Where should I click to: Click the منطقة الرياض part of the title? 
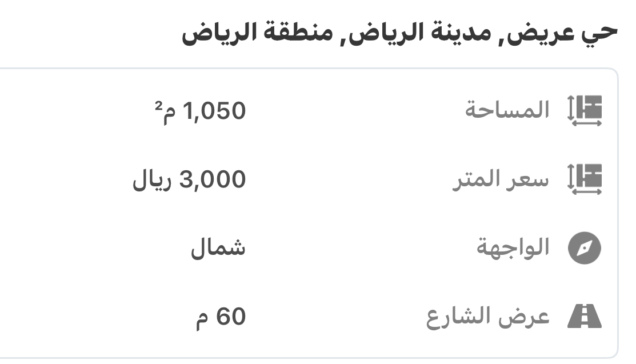coord(257,33)
